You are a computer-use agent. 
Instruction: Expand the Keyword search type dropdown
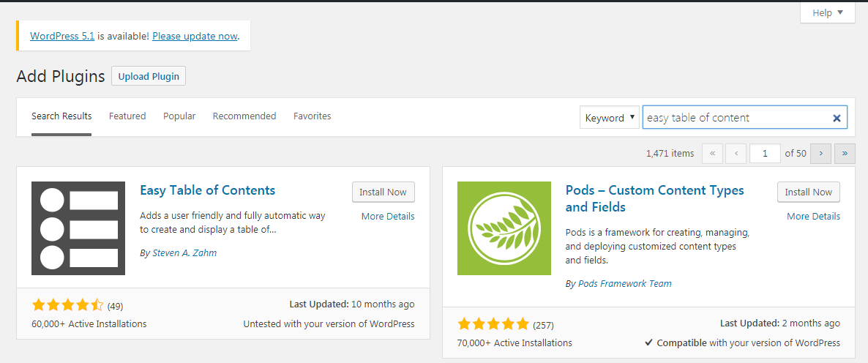[x=610, y=117]
